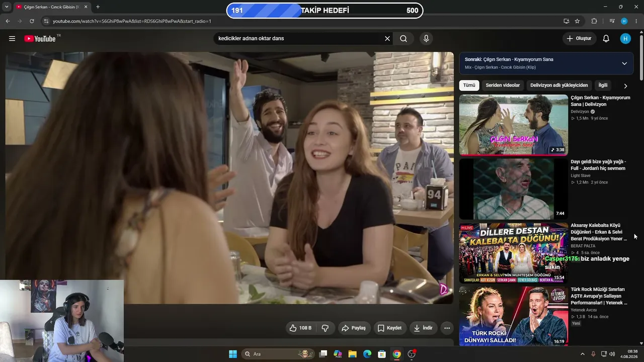Switch to Chrome on the taskbar
Screen dimensions: 644x362
pos(397,354)
